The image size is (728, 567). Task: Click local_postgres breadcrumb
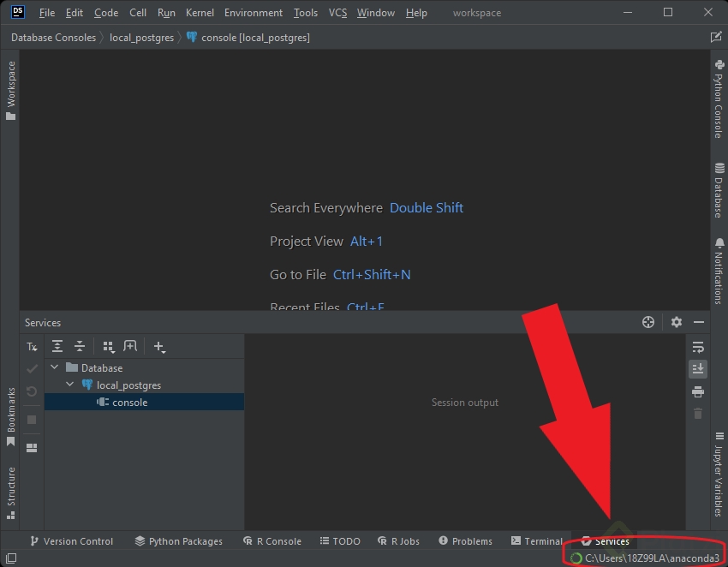(x=141, y=38)
